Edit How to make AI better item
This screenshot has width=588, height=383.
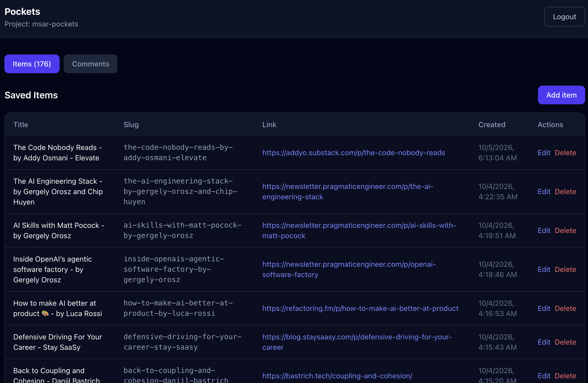tap(544, 308)
